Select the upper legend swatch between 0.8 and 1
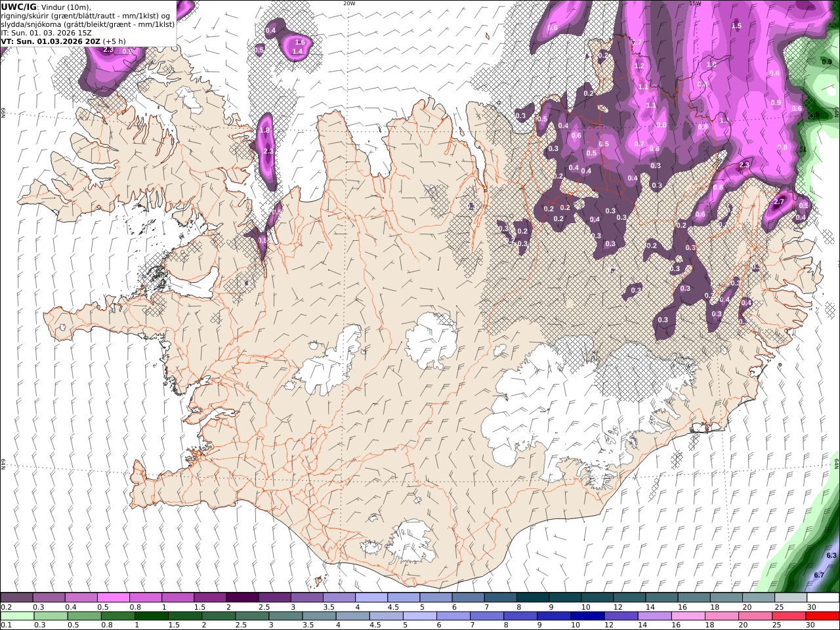This screenshot has height=630, width=840. pos(146,597)
